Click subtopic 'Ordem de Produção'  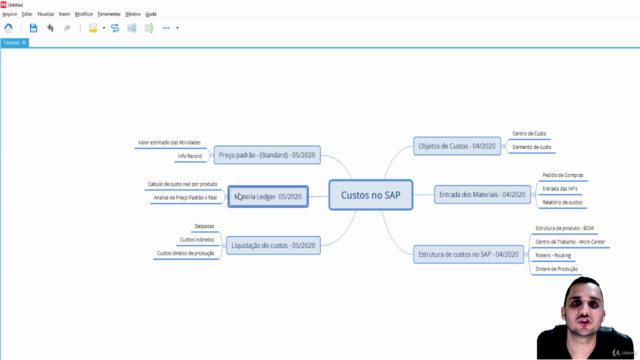(556, 269)
